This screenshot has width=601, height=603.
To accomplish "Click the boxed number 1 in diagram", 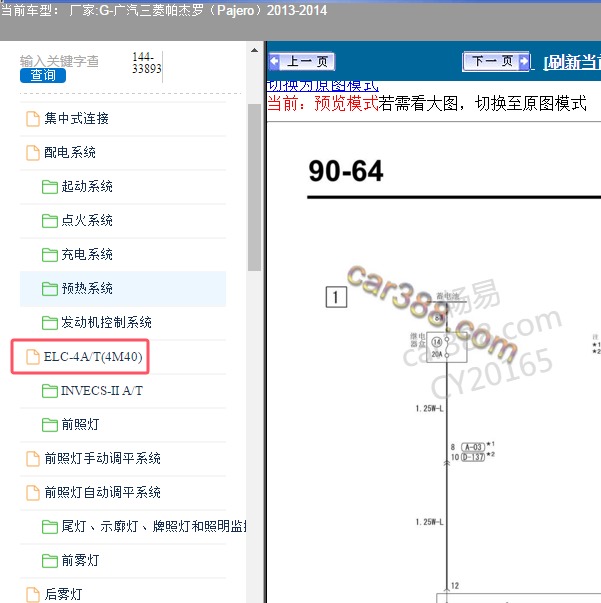I will click(x=336, y=297).
